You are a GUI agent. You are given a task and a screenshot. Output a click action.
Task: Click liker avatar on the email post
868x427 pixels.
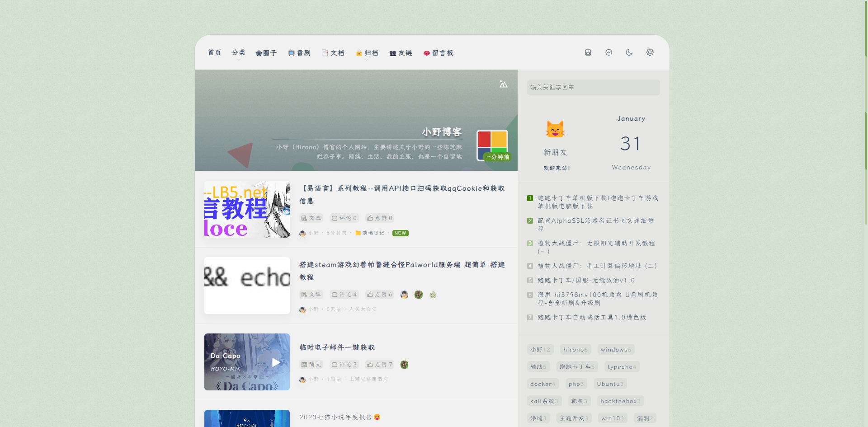tap(404, 365)
